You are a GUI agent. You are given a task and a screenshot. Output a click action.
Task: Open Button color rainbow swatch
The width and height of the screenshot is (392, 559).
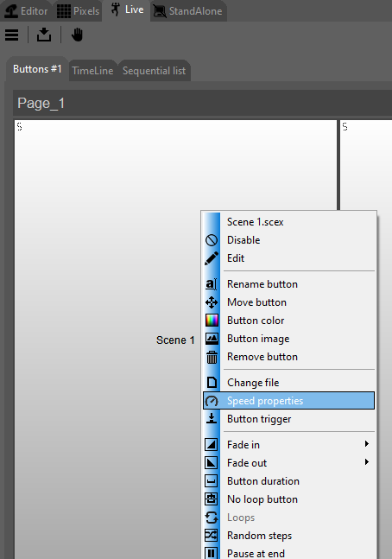tap(212, 321)
